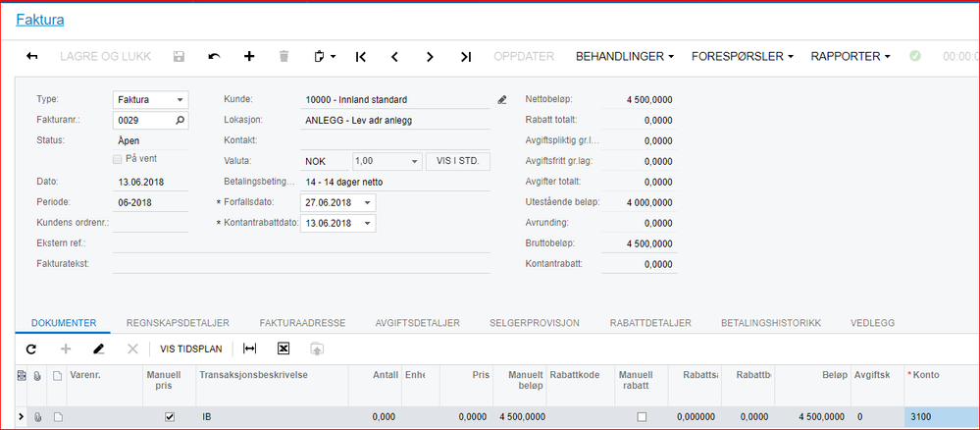Switch to the DOKUMENTER tab
The height and width of the screenshot is (430, 980).
coord(64,323)
